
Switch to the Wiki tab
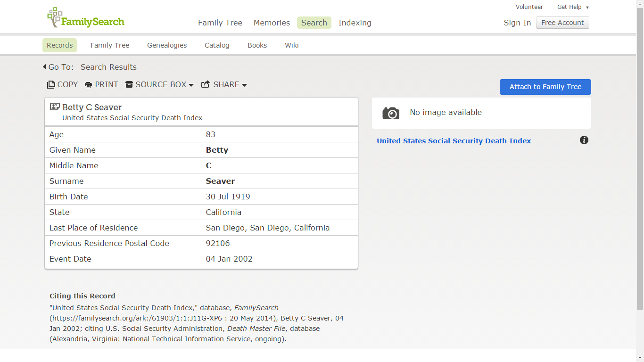point(291,45)
